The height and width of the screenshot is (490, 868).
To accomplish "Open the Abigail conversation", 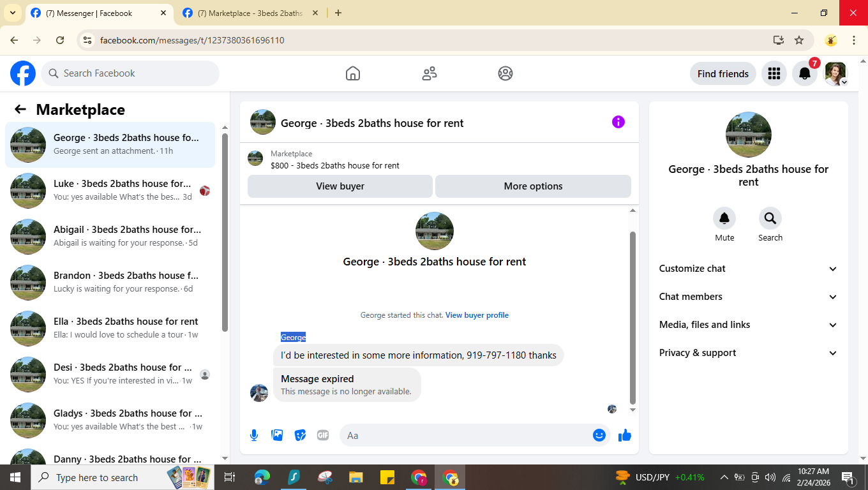I will tap(110, 237).
